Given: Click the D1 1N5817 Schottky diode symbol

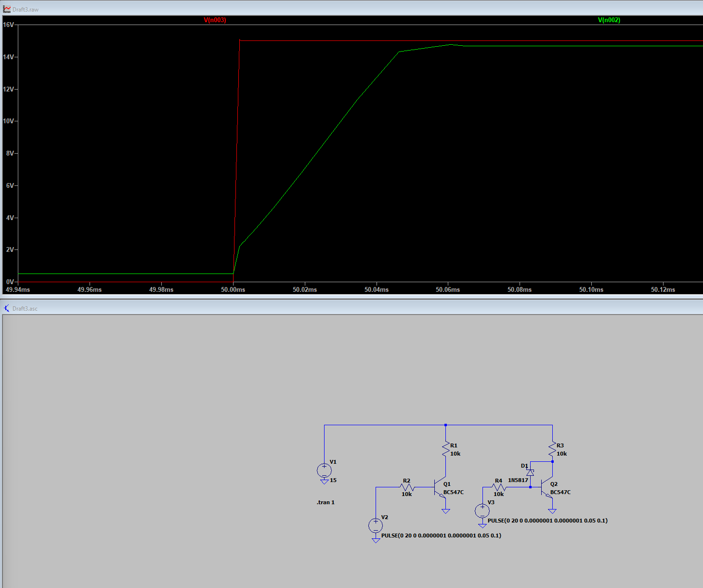Looking at the screenshot, I should [x=530, y=473].
